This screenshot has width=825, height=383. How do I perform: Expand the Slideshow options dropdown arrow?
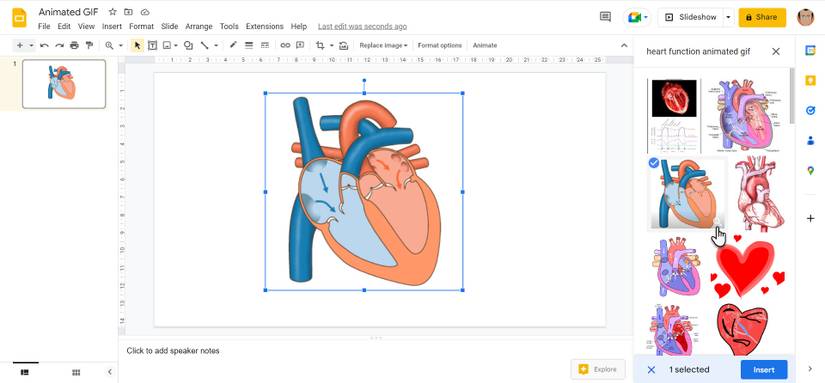(x=729, y=17)
